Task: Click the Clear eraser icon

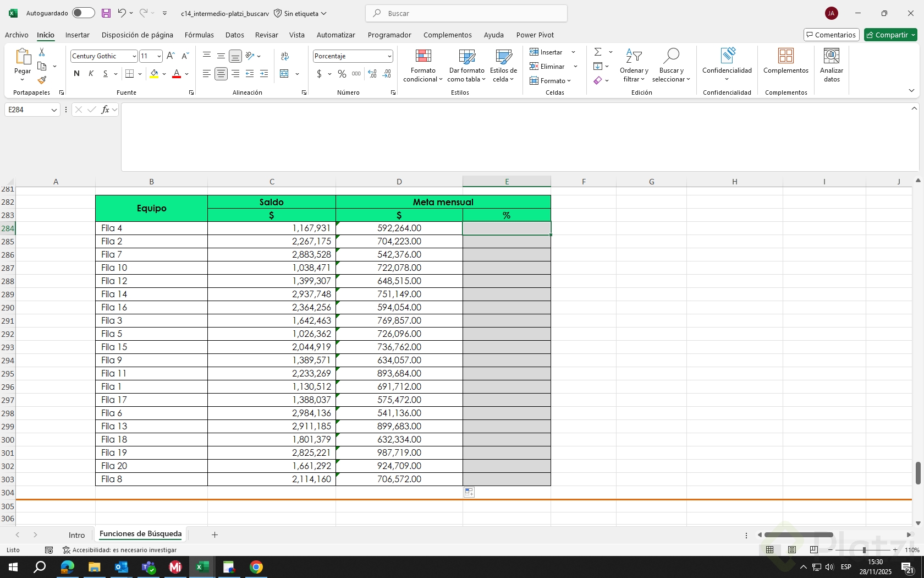Action: click(x=598, y=80)
